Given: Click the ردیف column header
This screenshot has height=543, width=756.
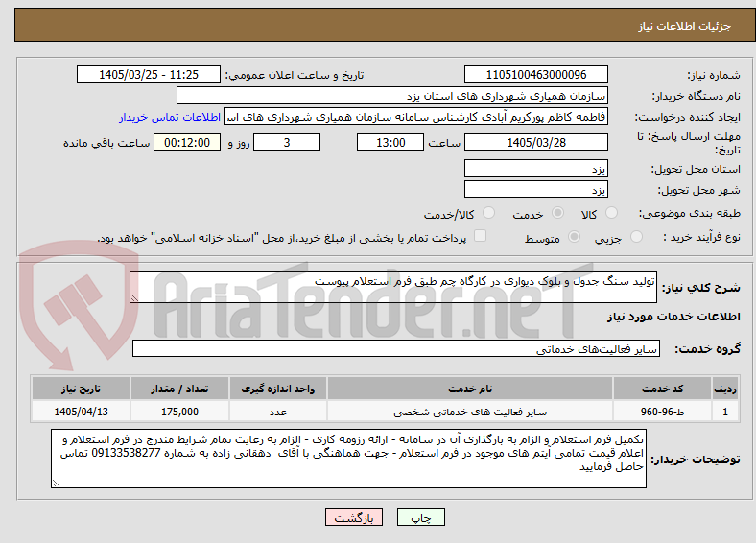Looking at the screenshot, I should (x=725, y=389).
